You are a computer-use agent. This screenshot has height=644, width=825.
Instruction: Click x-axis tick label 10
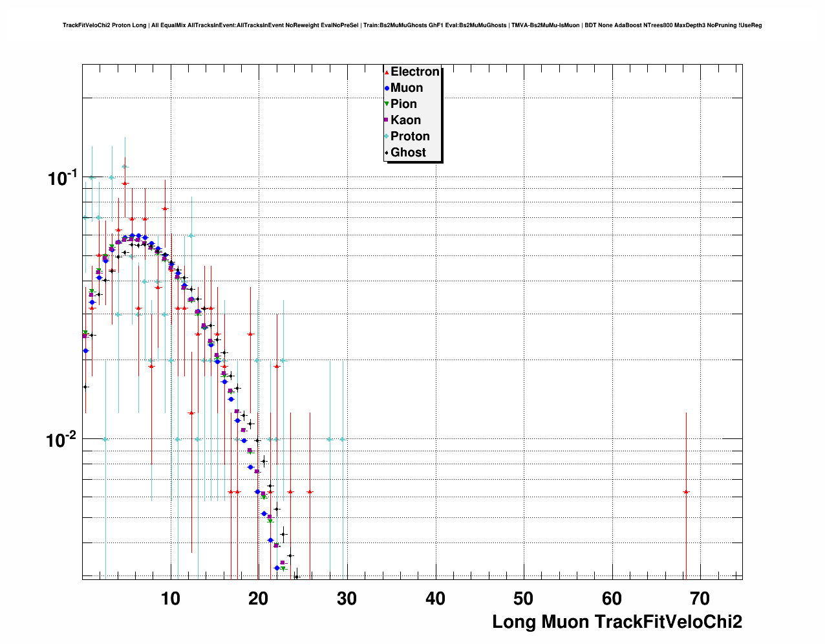(170, 599)
